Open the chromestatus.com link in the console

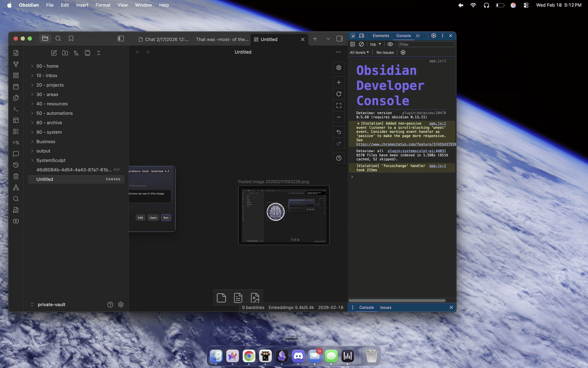pos(403,144)
